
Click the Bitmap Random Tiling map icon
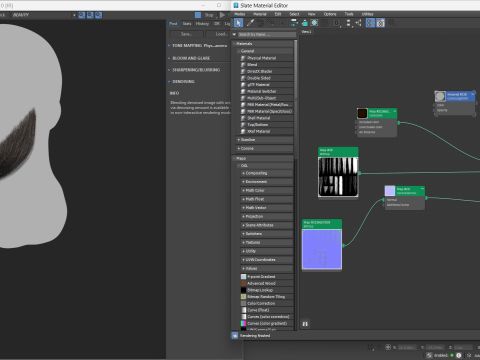243,297
